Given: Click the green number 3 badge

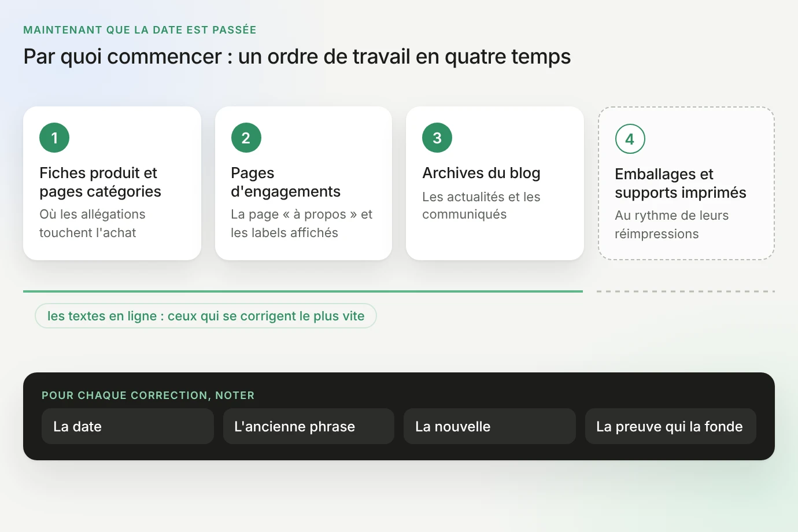Looking at the screenshot, I should [x=437, y=138].
